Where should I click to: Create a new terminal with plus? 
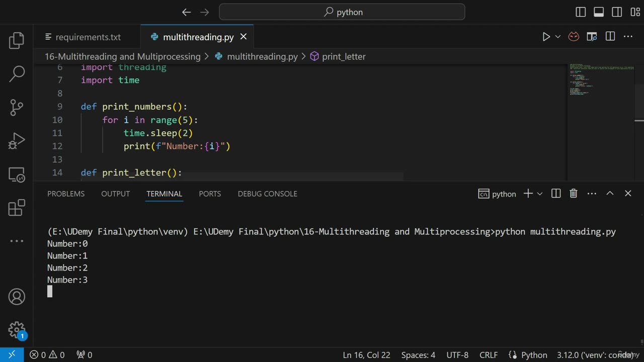pos(528,194)
